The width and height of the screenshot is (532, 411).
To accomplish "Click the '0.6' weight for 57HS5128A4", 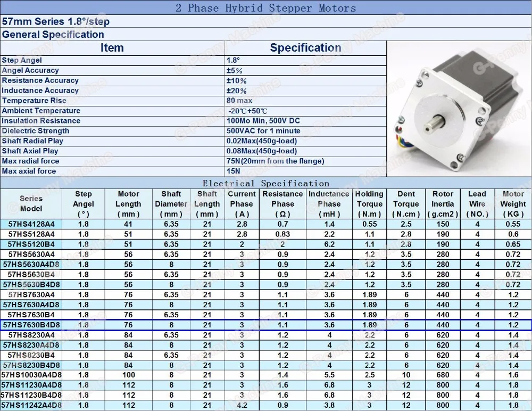I will coord(513,234).
